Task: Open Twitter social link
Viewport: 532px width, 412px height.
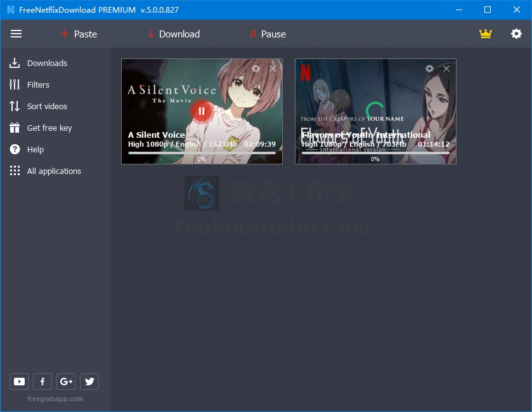Action: click(x=89, y=382)
